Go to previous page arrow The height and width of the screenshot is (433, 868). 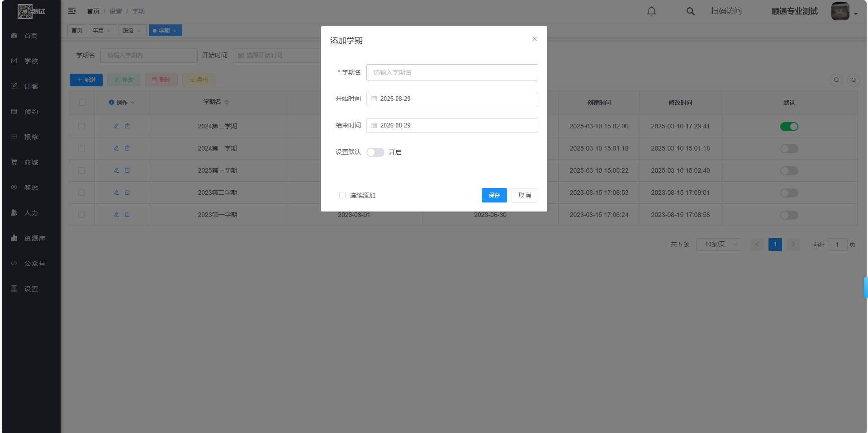pyautogui.click(x=757, y=245)
